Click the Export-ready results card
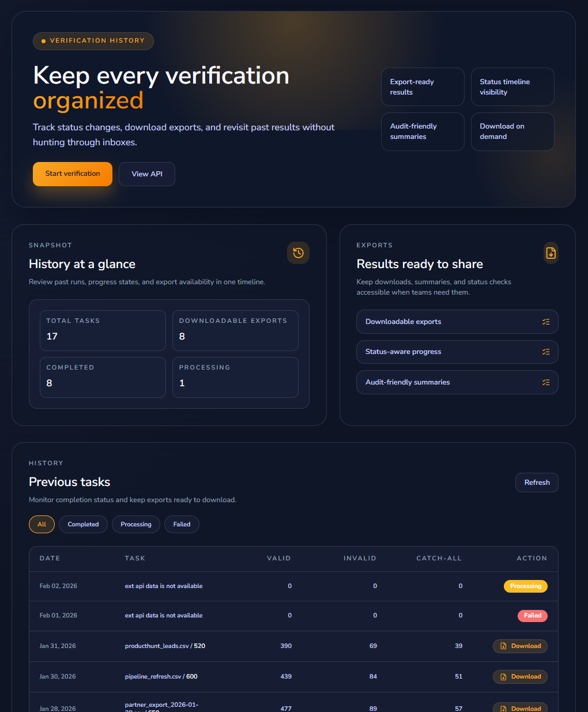The image size is (588, 712). point(423,86)
